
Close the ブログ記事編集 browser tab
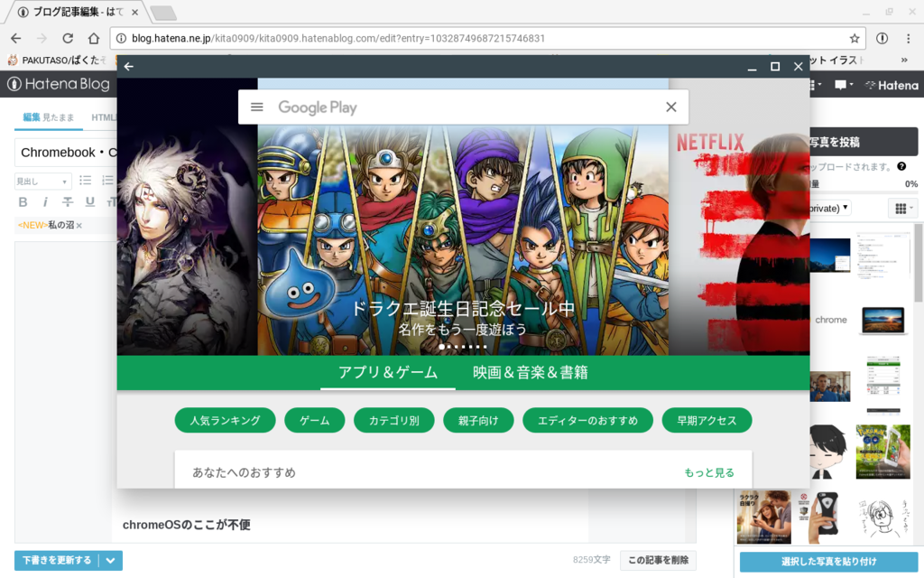134,12
